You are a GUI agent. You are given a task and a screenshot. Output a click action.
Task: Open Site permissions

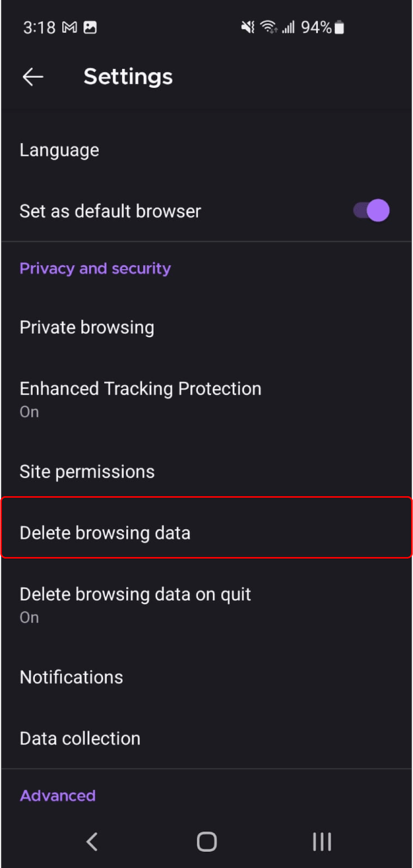[x=87, y=472]
